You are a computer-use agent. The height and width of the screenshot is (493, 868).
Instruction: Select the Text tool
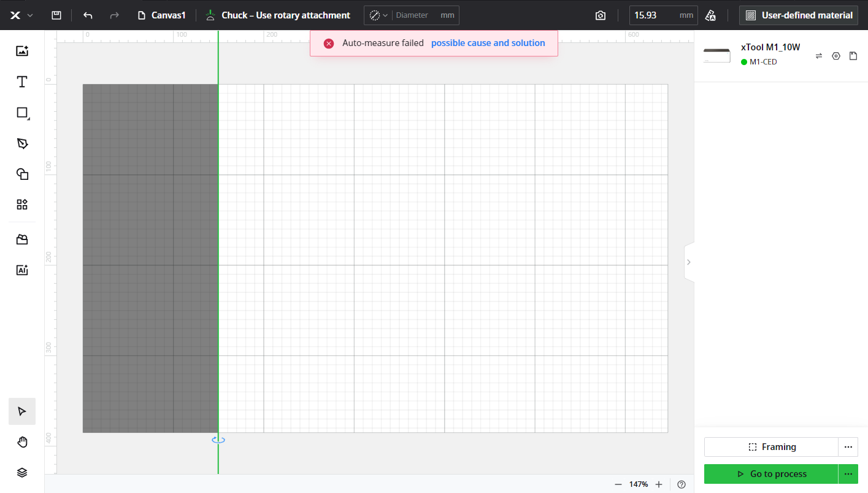pos(22,82)
